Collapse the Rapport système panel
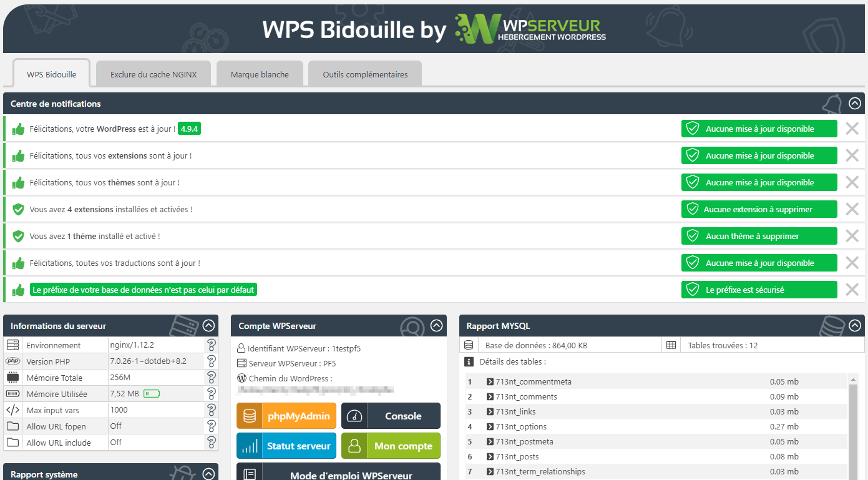Screen dimensions: 868x480 click(208, 474)
